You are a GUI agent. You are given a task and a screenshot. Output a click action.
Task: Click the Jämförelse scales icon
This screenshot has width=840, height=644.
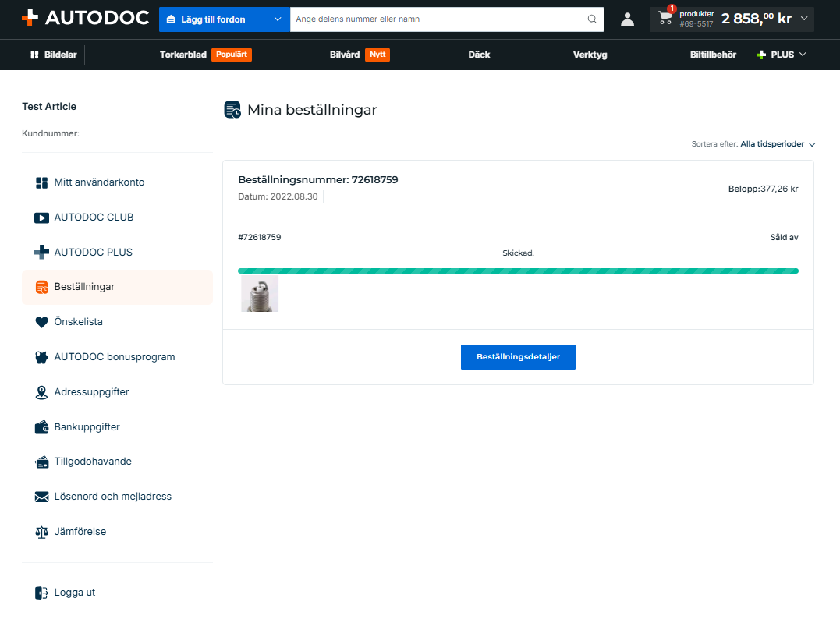[x=42, y=532]
